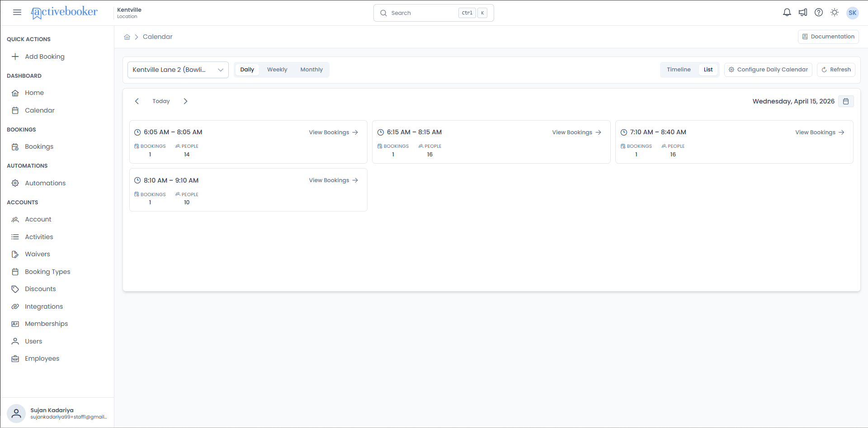The width and height of the screenshot is (868, 428).
Task: Open Sujan Kadariya profile footer
Action: [57, 414]
